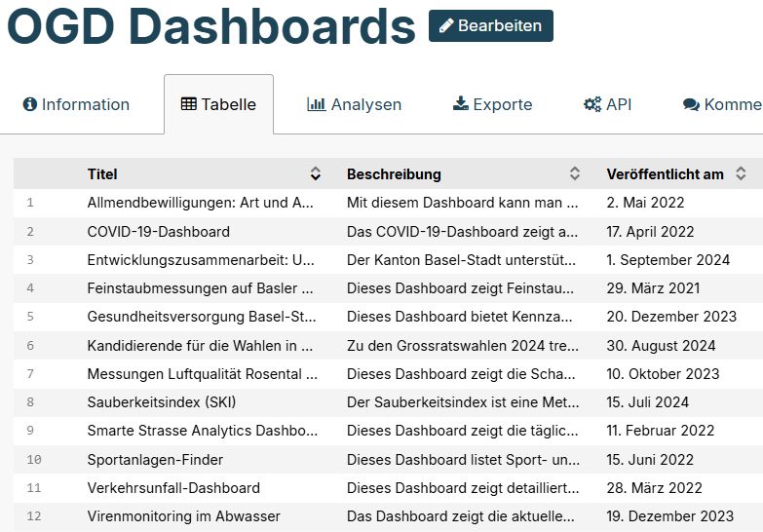The height and width of the screenshot is (532, 763).
Task: Select the COVID-19-Dashboard title cell
Action: click(x=159, y=232)
